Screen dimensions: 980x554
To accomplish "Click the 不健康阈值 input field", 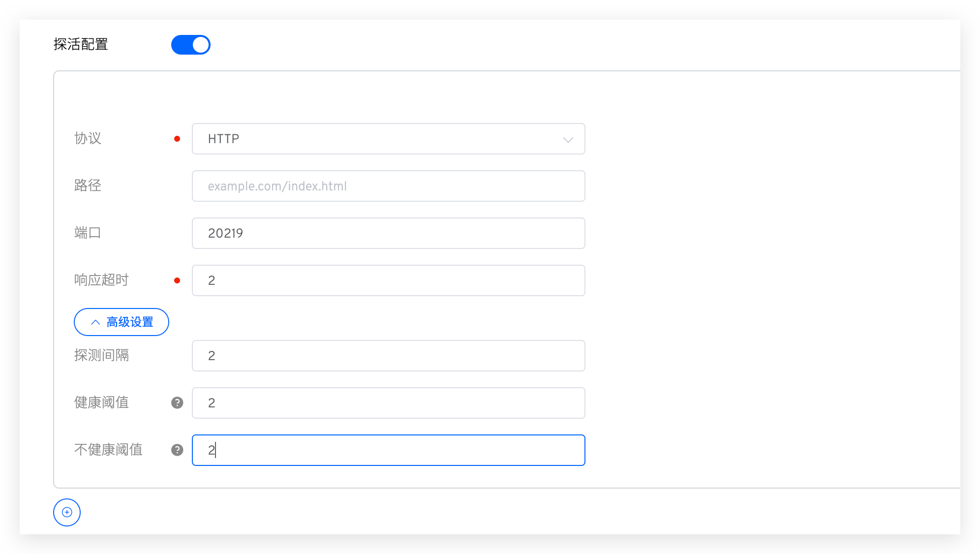I will tap(388, 450).
